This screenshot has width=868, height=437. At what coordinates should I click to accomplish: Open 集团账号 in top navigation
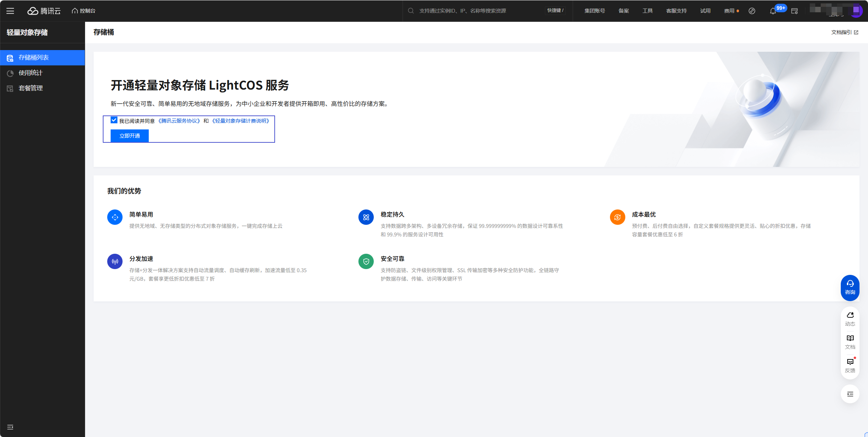(x=595, y=11)
